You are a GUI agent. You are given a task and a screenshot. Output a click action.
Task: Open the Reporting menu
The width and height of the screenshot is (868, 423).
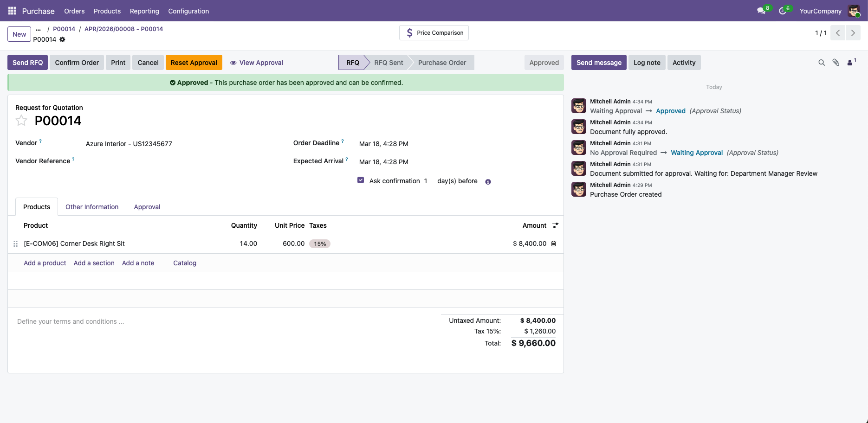[144, 11]
